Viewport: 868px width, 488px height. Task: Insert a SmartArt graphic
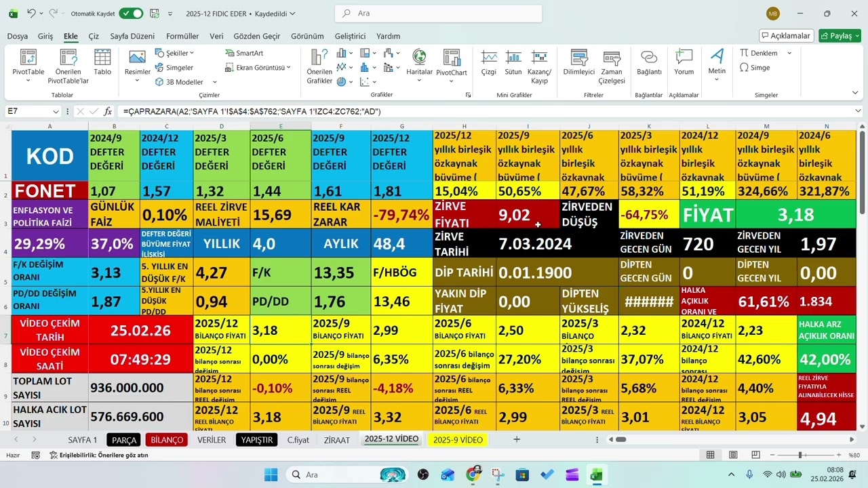(244, 53)
